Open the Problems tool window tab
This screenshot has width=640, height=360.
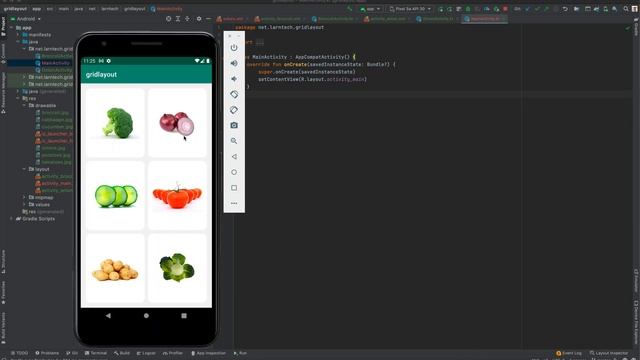pos(47,353)
